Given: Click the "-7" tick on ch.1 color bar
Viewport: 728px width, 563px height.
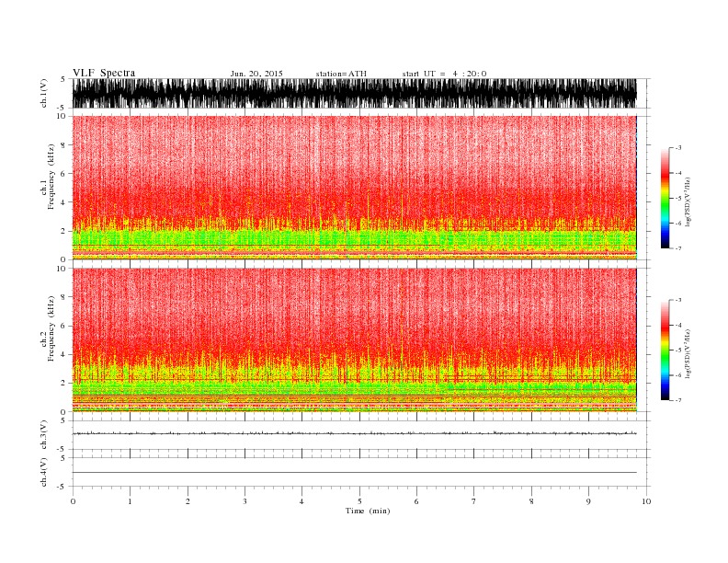Looking at the screenshot, I should (x=678, y=248).
